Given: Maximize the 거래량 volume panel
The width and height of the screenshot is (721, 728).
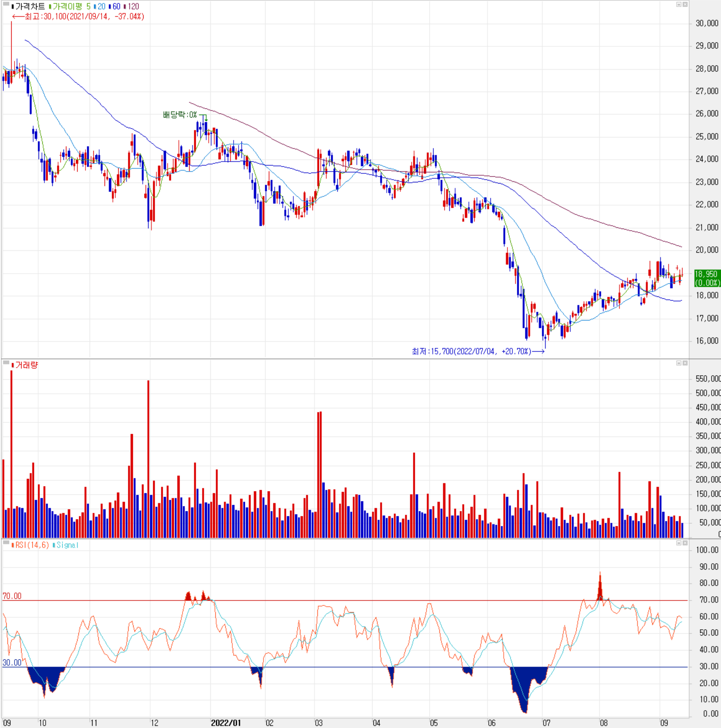Looking at the screenshot, I should [679, 363].
